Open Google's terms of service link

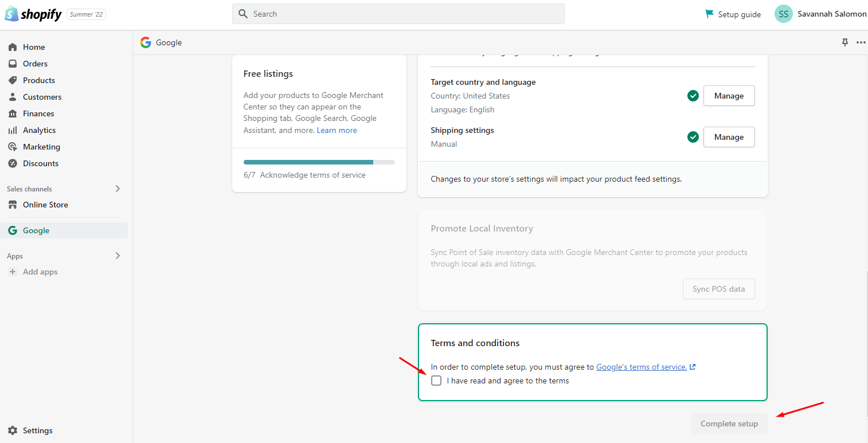(x=642, y=367)
